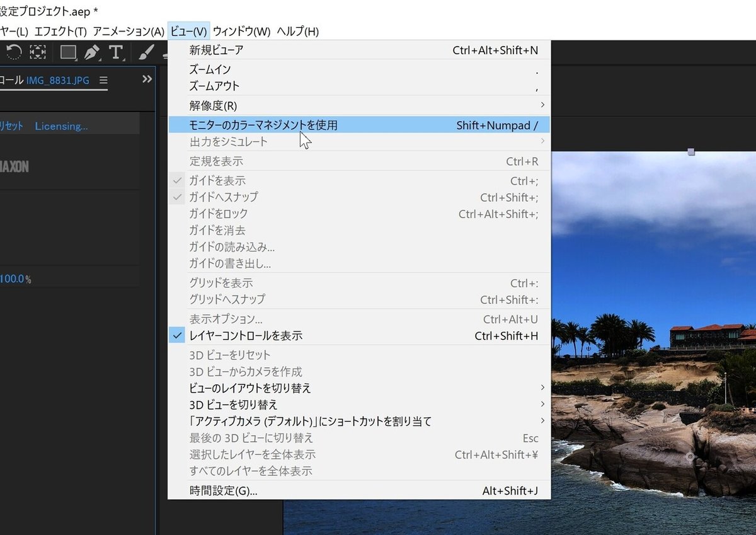Choose ガイドを消去 menu entry

click(359, 230)
